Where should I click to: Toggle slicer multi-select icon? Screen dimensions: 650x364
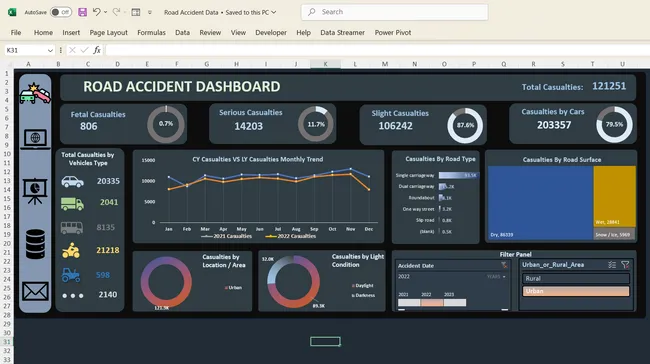(612, 265)
